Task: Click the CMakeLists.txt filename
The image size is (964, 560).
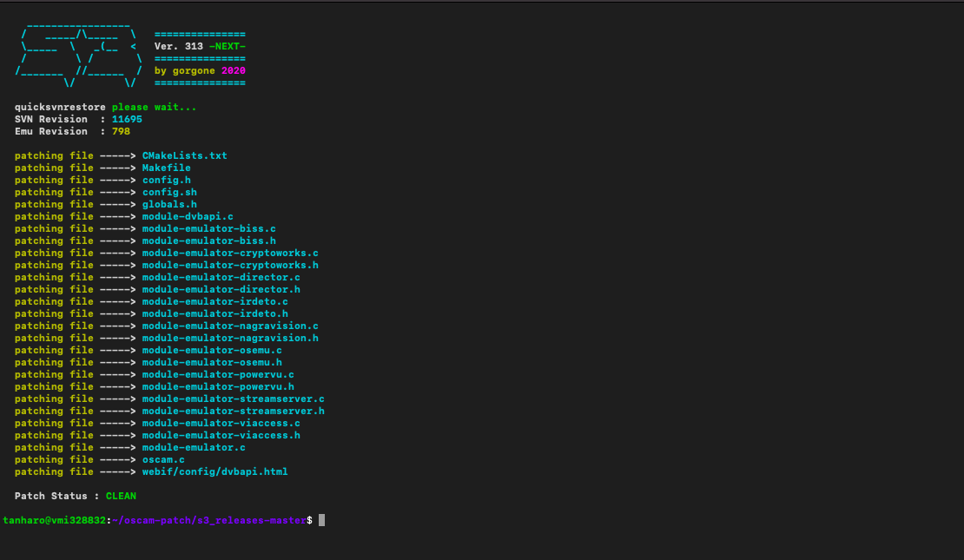Action: click(184, 155)
